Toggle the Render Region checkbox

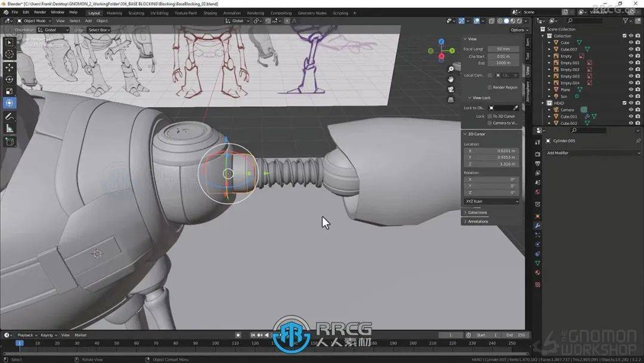coord(490,87)
